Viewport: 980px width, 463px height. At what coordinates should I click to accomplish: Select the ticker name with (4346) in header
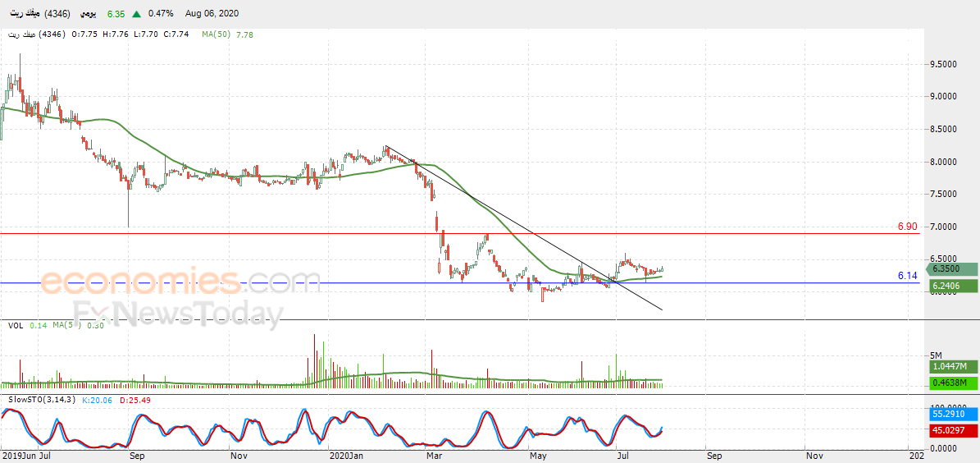40,13
